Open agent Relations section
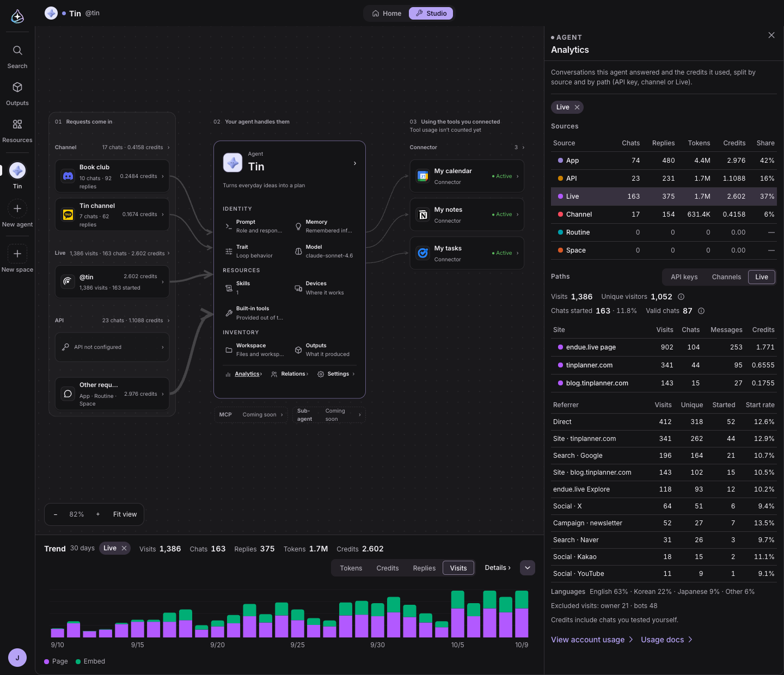 (x=290, y=374)
